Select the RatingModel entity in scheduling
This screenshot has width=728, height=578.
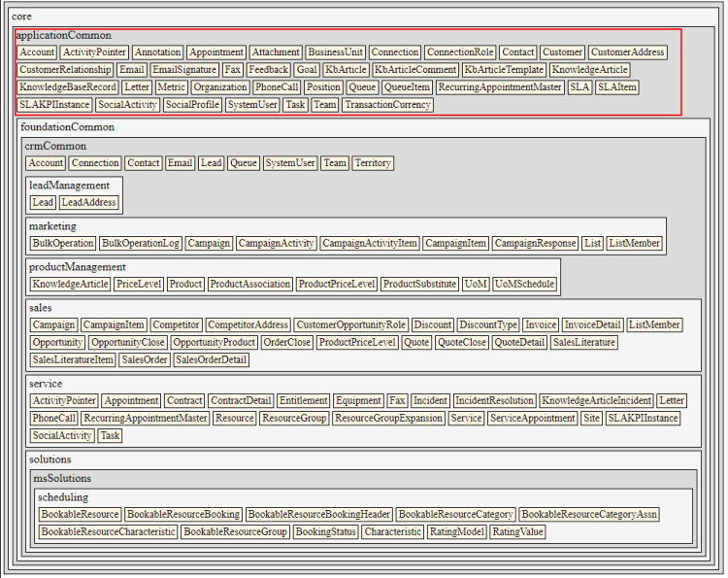[x=457, y=532]
